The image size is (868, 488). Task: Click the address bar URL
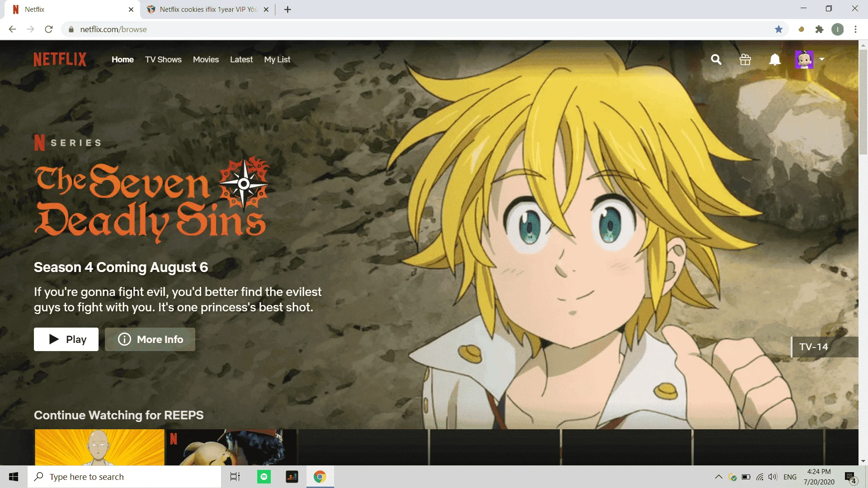pyautogui.click(x=113, y=29)
